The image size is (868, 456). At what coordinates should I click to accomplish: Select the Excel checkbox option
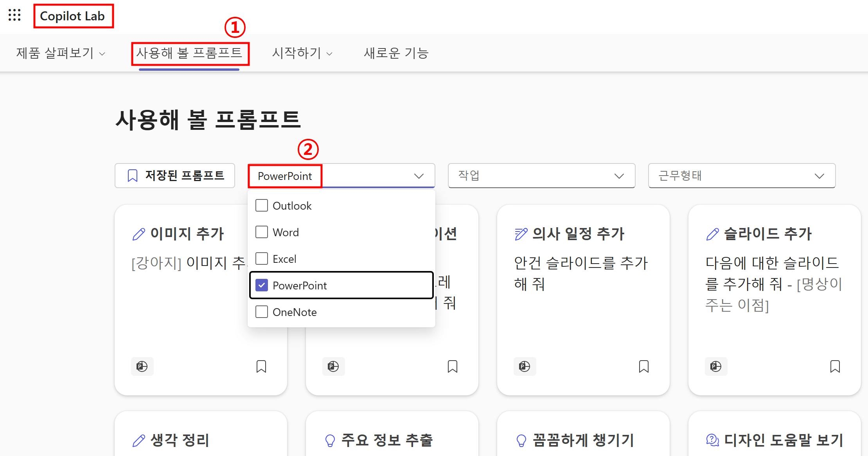[x=262, y=259]
